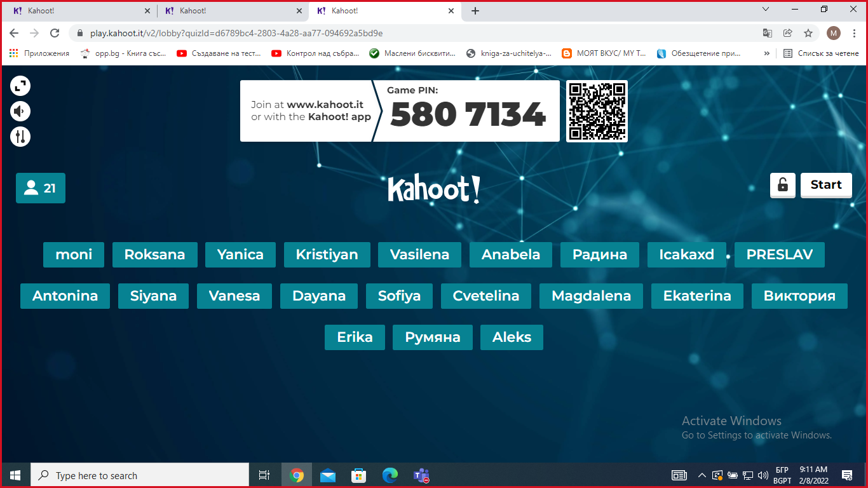Click the Magdalena player tag

(x=591, y=296)
